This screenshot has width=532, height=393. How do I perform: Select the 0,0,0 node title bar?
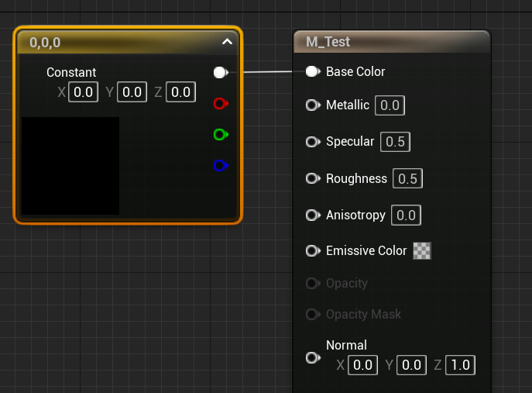click(128, 42)
